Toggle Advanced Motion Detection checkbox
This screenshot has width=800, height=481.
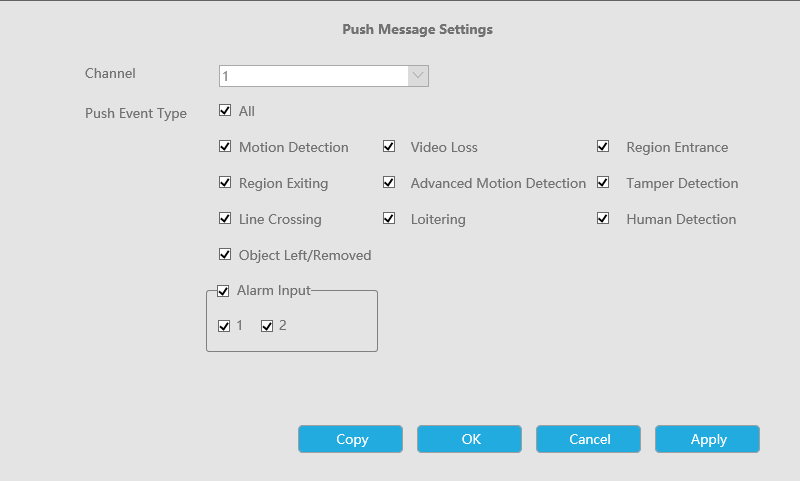pos(389,183)
